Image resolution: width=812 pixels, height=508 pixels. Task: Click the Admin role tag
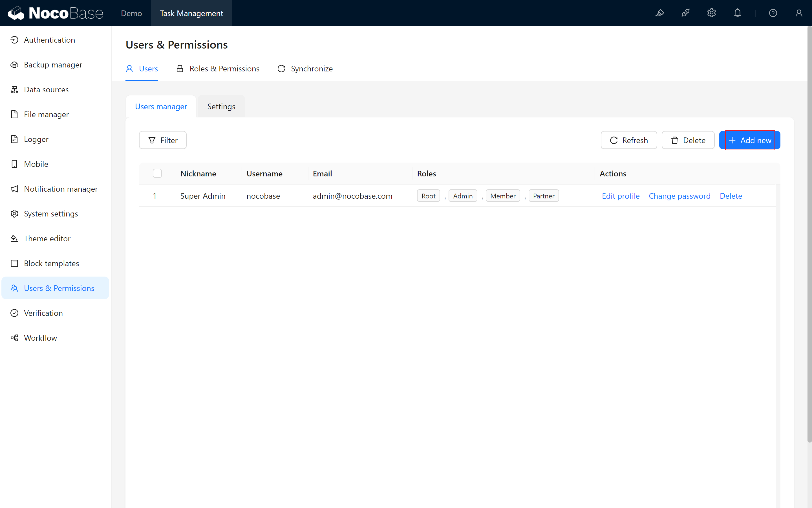(x=463, y=196)
